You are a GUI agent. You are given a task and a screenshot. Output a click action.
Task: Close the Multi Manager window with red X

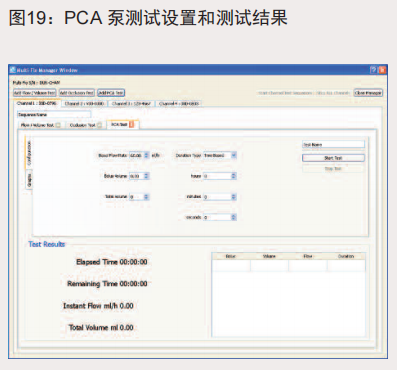(382, 70)
